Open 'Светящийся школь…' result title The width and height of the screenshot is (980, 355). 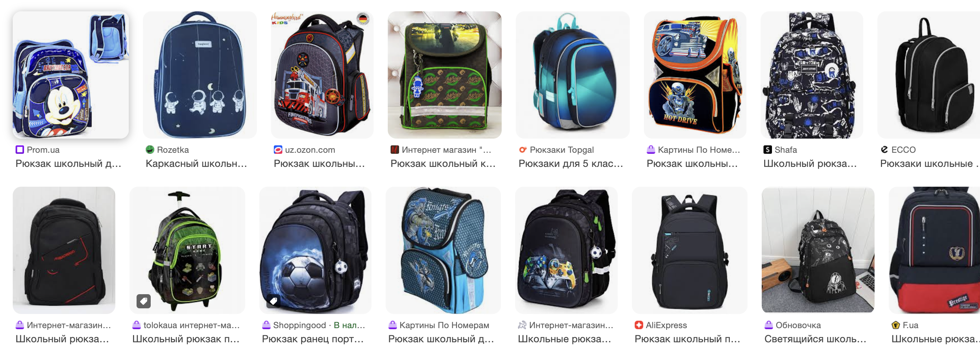tap(815, 339)
